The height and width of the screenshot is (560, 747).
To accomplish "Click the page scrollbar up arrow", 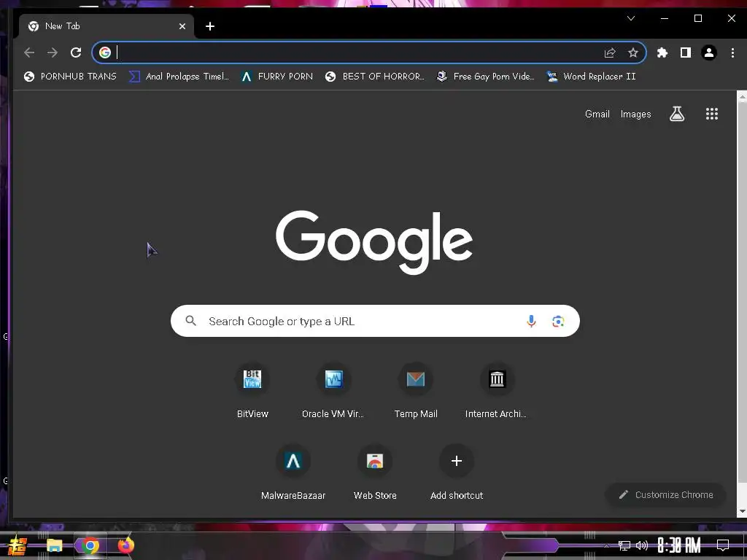I will pos(742,96).
